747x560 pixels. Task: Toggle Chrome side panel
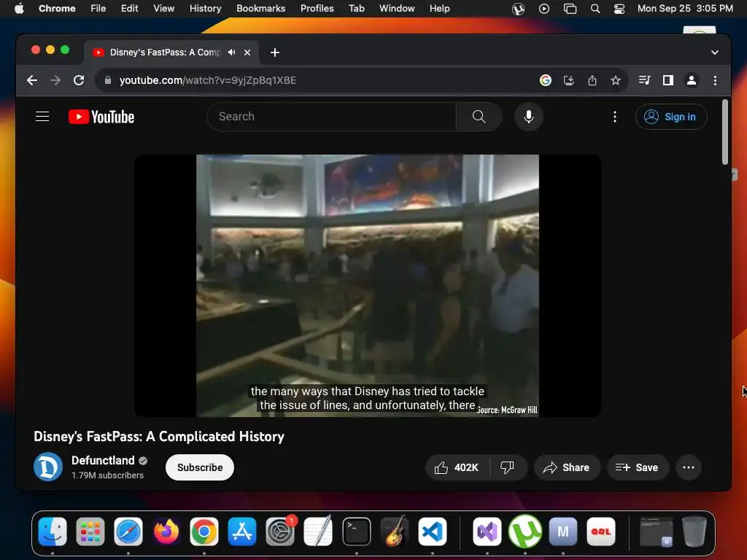[x=668, y=80]
